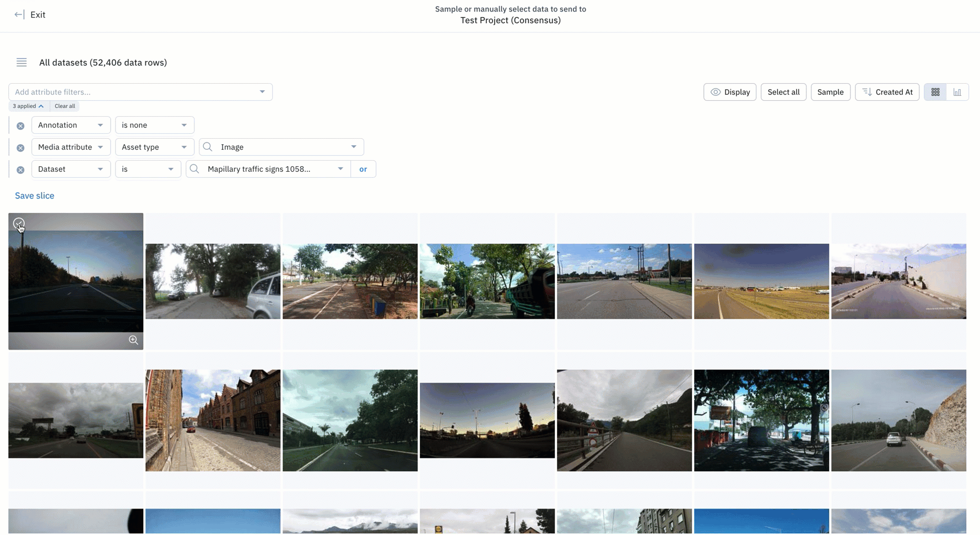Switch to chart analytics view
This screenshot has width=980, height=535.
click(x=957, y=92)
